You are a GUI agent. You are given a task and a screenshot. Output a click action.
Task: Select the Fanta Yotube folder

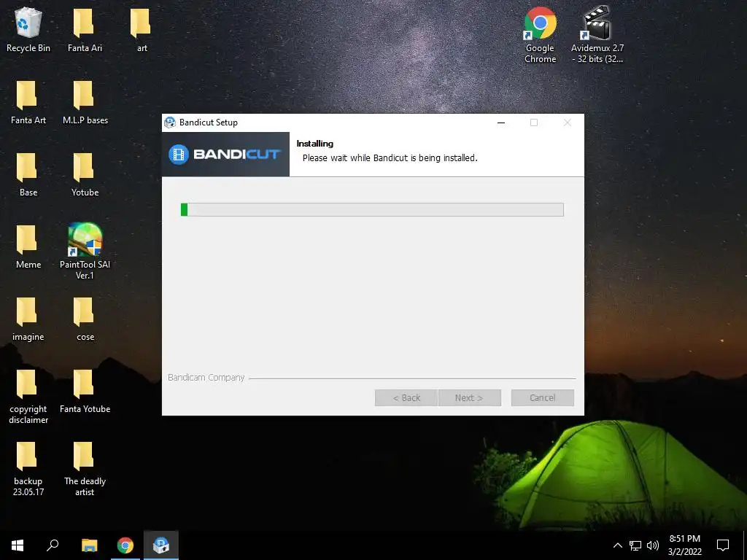pyautogui.click(x=85, y=391)
